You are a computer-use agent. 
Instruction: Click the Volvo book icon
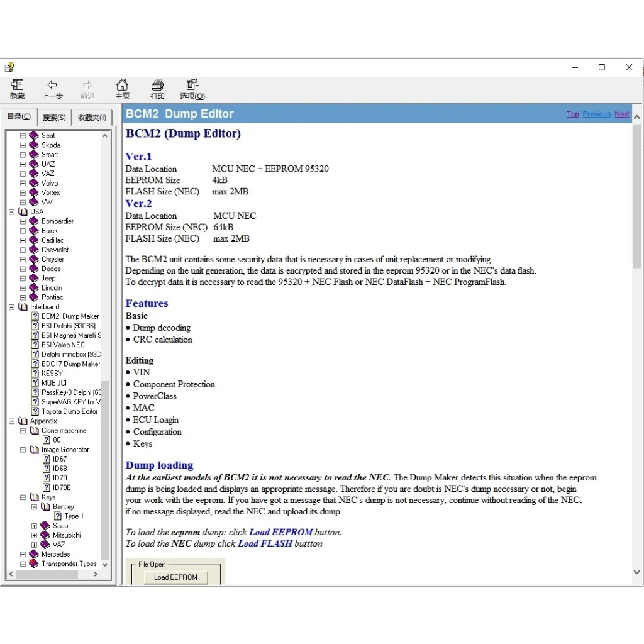(34, 183)
